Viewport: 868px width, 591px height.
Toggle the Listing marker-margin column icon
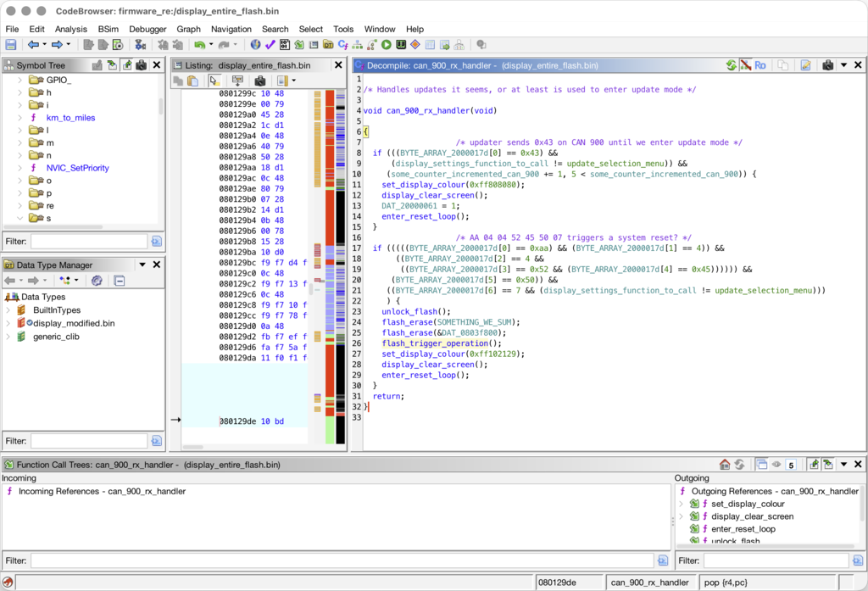[x=282, y=81]
